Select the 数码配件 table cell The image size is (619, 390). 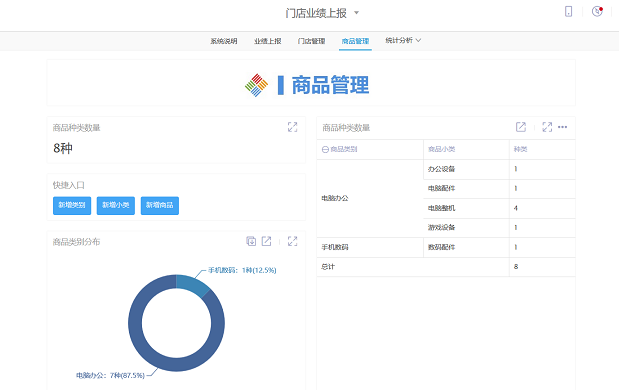466,247
